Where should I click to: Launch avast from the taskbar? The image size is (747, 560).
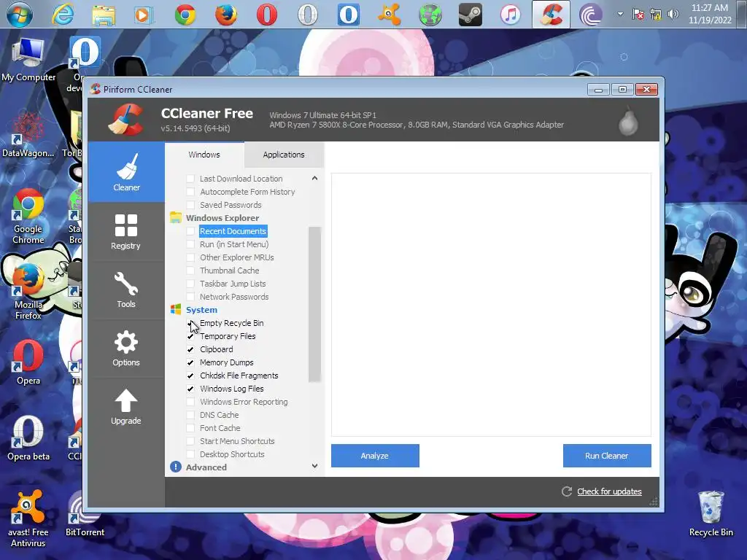(390, 15)
